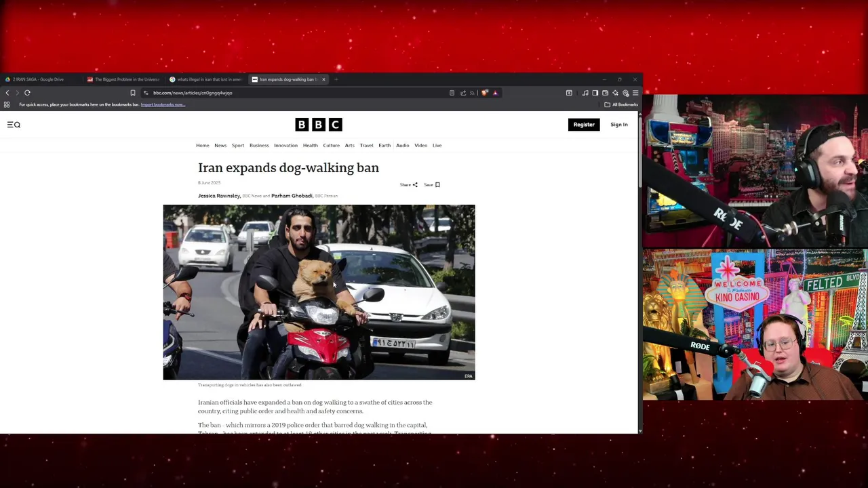Screen dimensions: 868x488
Task: Open the playlist music note icon
Action: point(585,93)
